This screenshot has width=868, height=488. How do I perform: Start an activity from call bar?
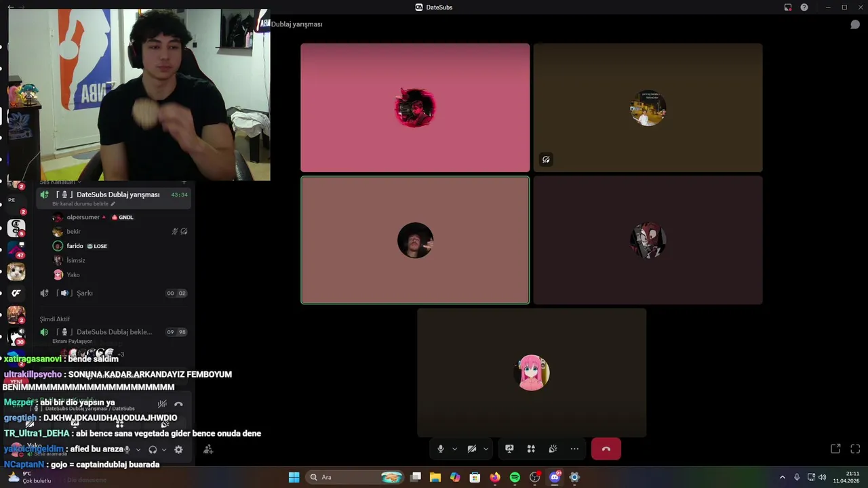pos(531,449)
